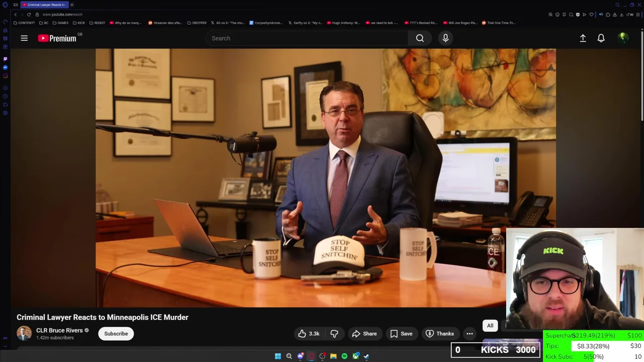
Task: Open the YouTube notifications bell
Action: (601, 38)
